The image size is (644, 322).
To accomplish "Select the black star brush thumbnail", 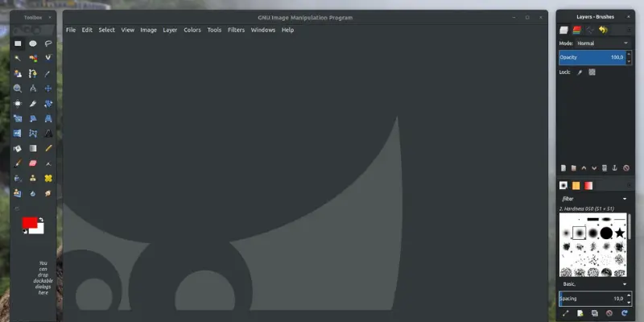I will coord(620,233).
